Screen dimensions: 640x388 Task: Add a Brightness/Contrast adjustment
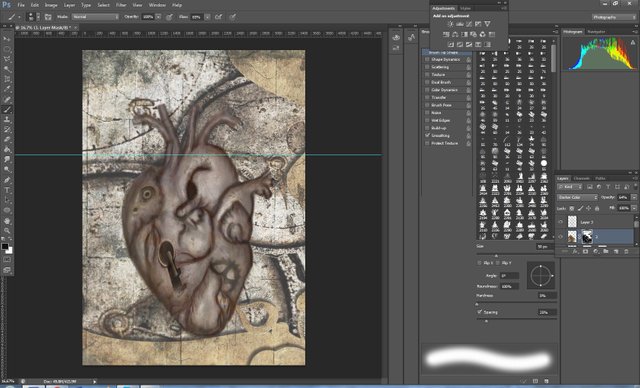point(451,24)
